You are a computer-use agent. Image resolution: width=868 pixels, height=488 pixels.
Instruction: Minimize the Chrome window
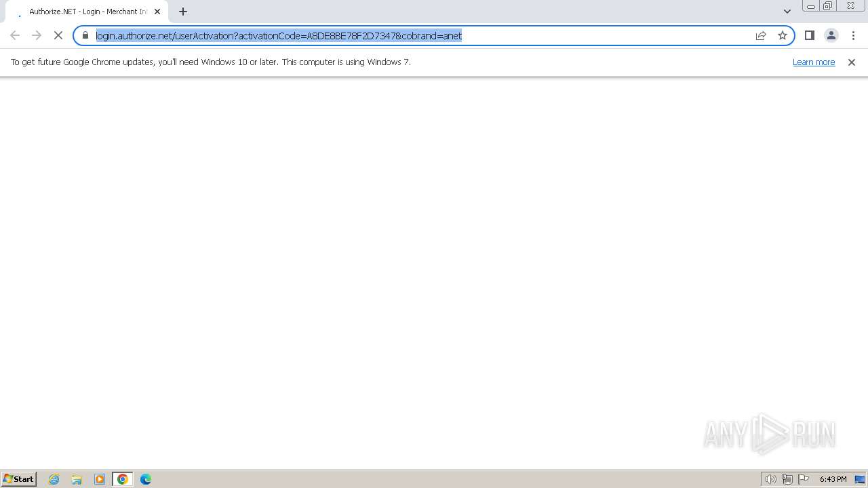click(811, 6)
